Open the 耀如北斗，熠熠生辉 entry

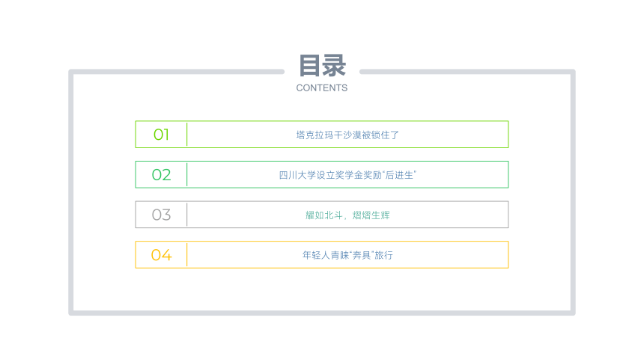pos(347,215)
